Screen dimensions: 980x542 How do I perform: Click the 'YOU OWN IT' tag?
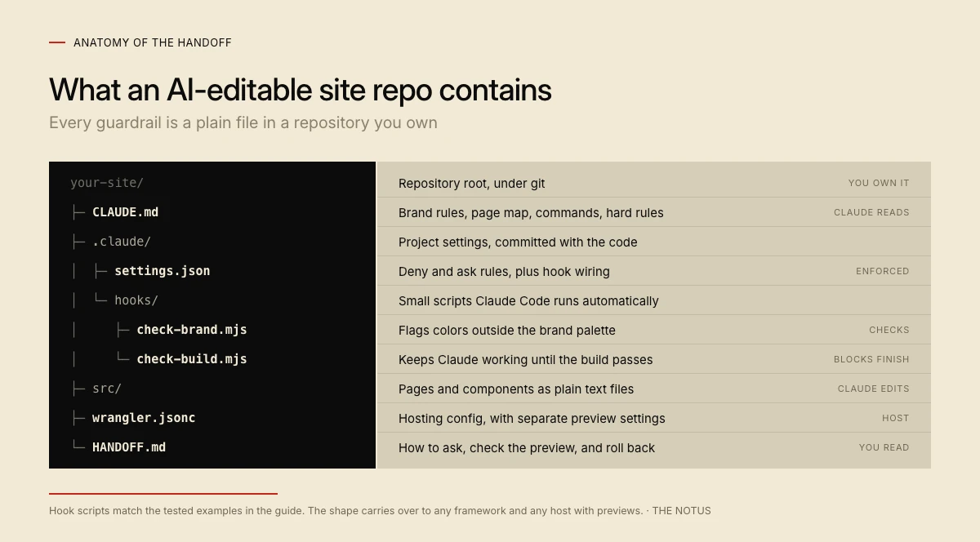(879, 183)
